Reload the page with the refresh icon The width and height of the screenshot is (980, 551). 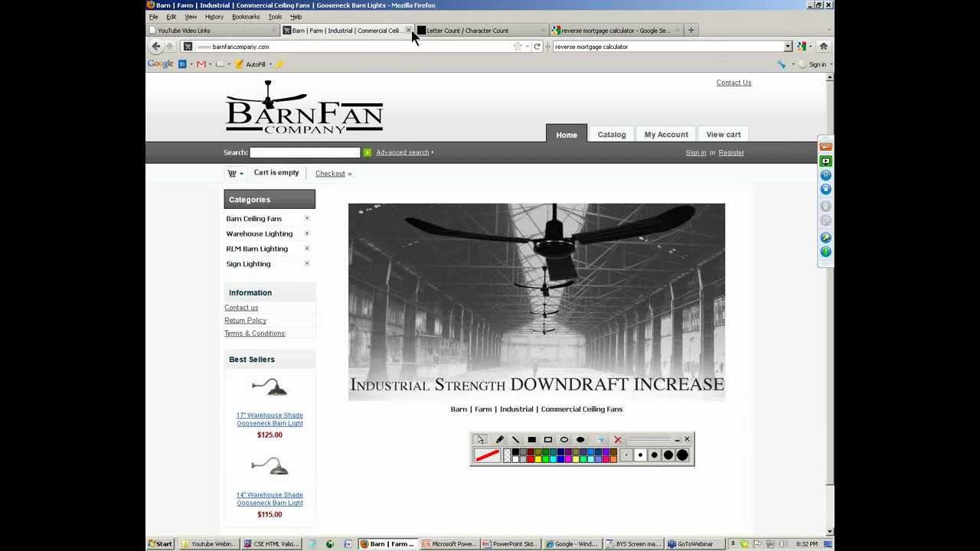click(x=537, y=47)
